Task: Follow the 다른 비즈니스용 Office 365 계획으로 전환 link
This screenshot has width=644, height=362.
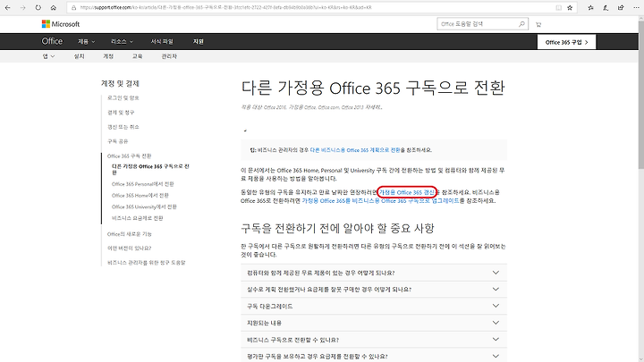Action: (355, 150)
